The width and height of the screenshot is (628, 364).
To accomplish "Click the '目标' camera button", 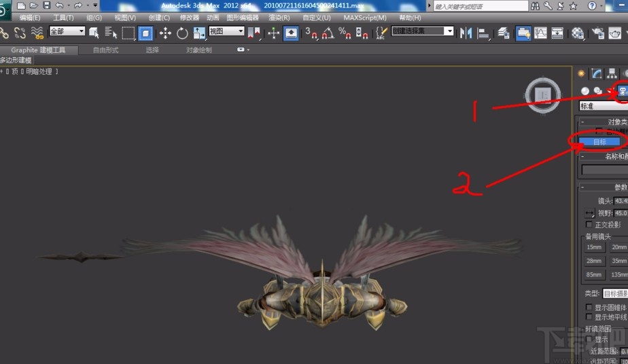I will 599,142.
